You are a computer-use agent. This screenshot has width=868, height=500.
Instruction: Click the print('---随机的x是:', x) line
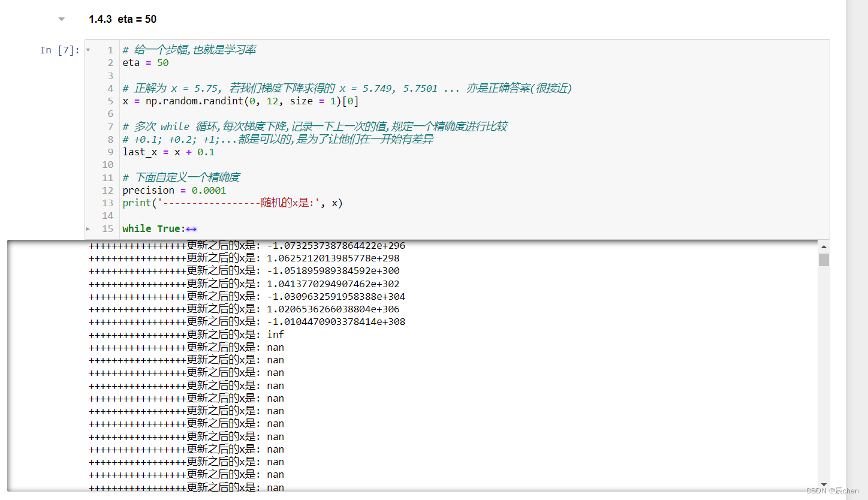233,203
